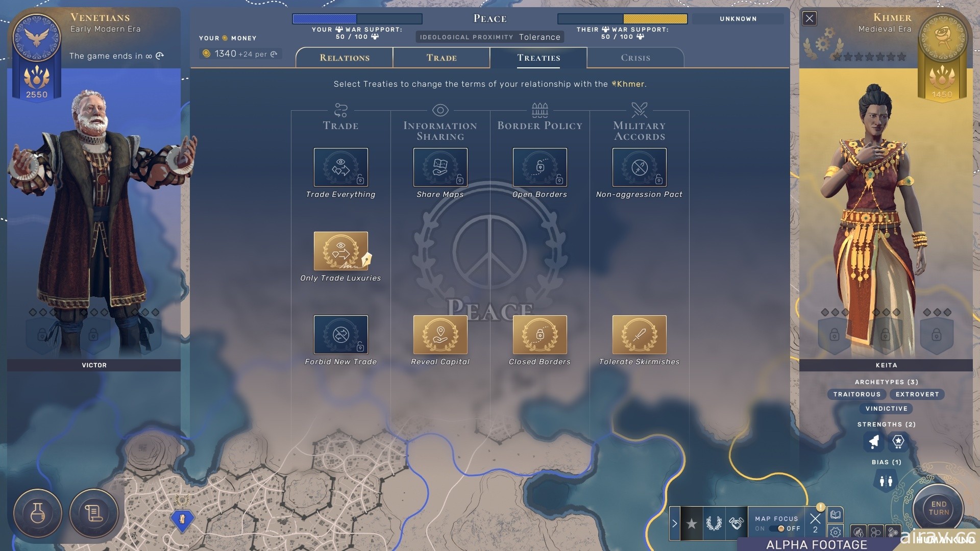The width and height of the screenshot is (980, 551).
Task: Click the Trade tab in diplomacy
Action: point(441,57)
